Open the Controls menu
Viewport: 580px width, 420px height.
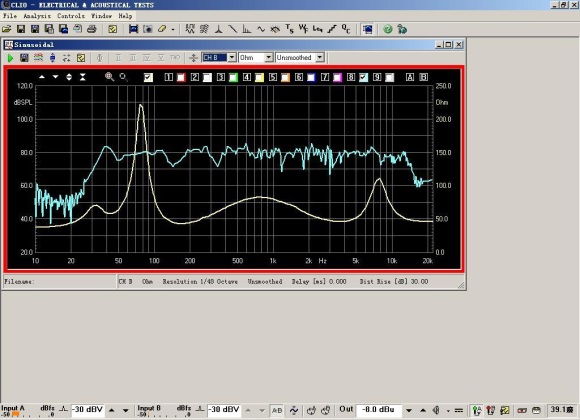coord(71,16)
